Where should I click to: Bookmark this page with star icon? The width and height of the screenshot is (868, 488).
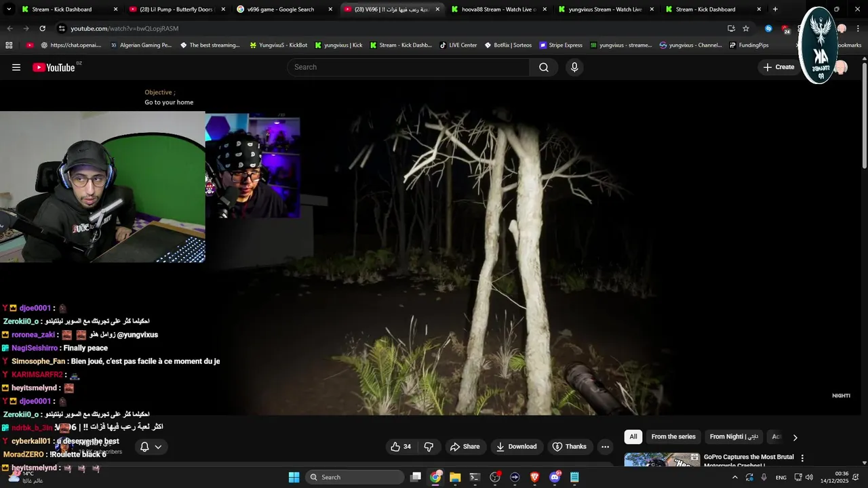(746, 28)
